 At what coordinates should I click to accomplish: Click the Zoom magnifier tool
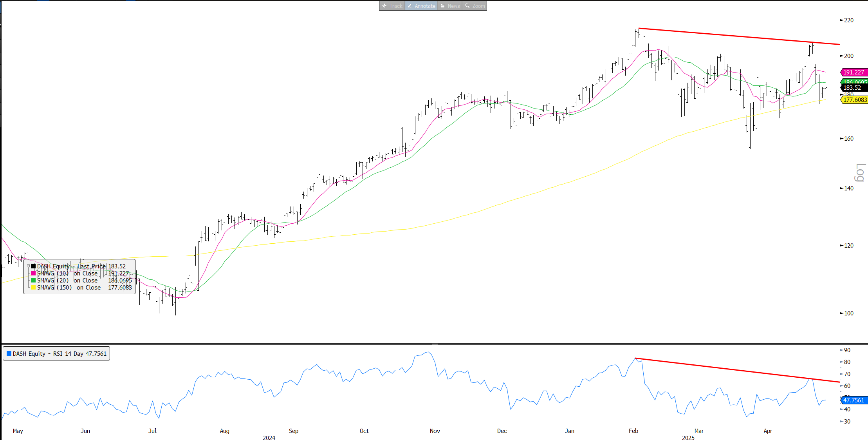(475, 6)
